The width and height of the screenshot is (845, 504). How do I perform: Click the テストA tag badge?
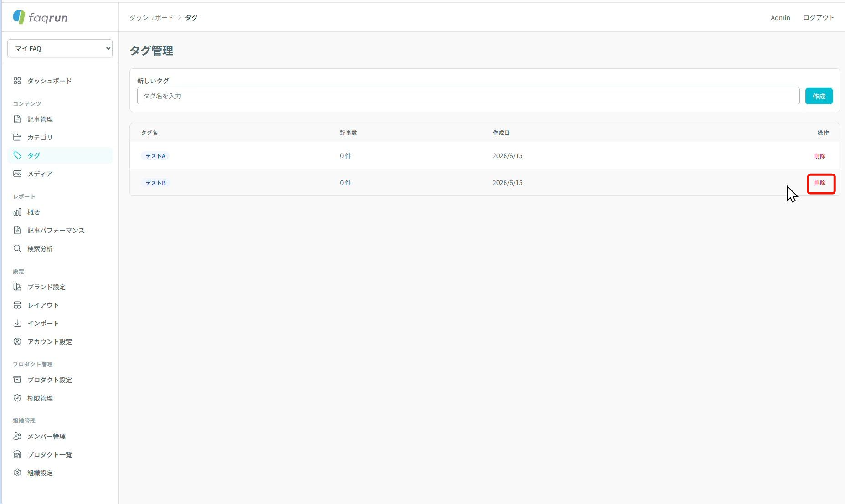pyautogui.click(x=155, y=156)
